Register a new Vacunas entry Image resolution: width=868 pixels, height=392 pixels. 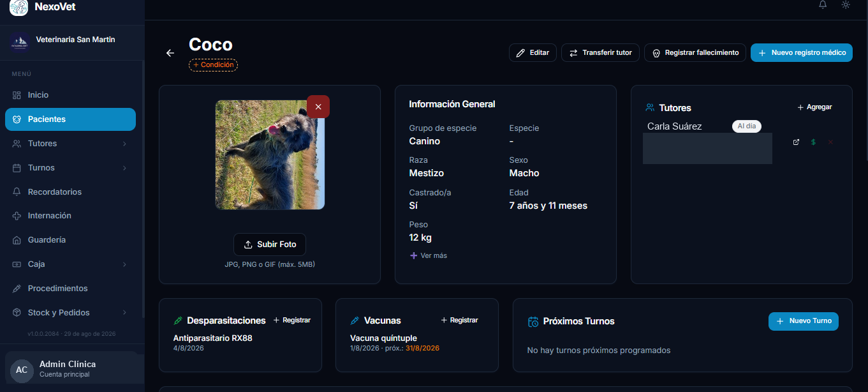tap(460, 320)
